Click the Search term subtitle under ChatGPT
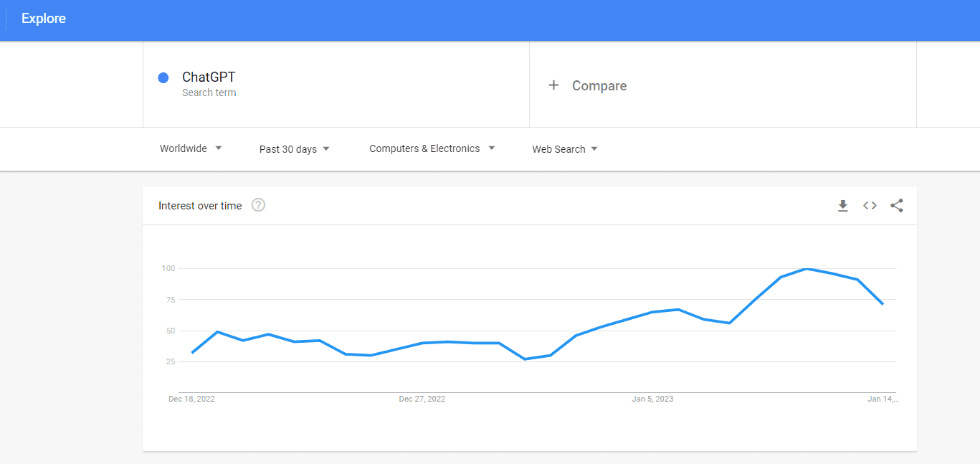980x464 pixels. tap(209, 93)
